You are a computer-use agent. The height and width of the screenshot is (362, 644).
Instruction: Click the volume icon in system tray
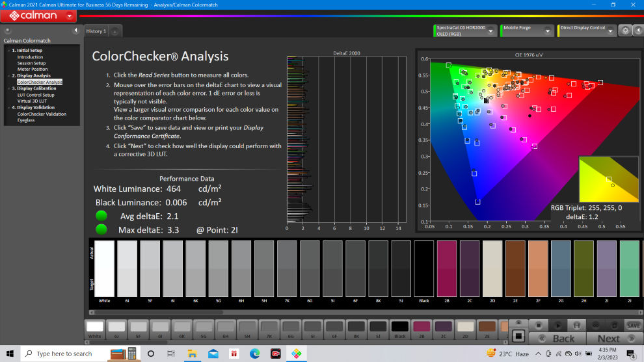point(578,354)
